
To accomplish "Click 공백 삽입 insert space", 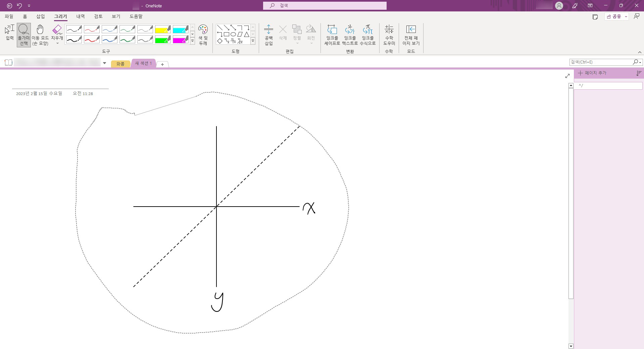I will [x=268, y=35].
